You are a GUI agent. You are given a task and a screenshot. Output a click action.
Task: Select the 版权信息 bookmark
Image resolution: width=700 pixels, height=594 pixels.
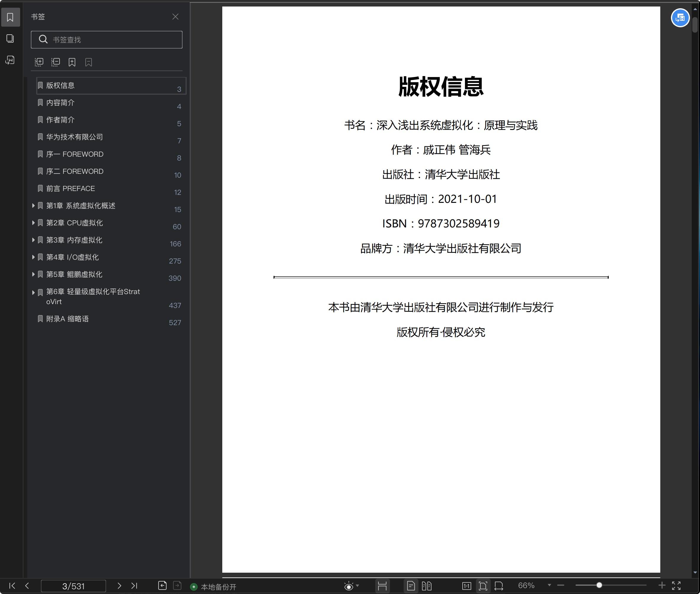click(x=111, y=86)
